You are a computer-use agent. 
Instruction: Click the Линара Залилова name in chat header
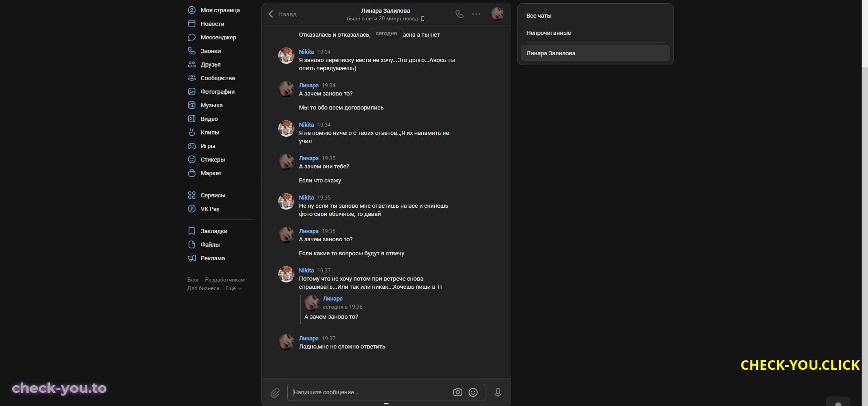point(386,10)
